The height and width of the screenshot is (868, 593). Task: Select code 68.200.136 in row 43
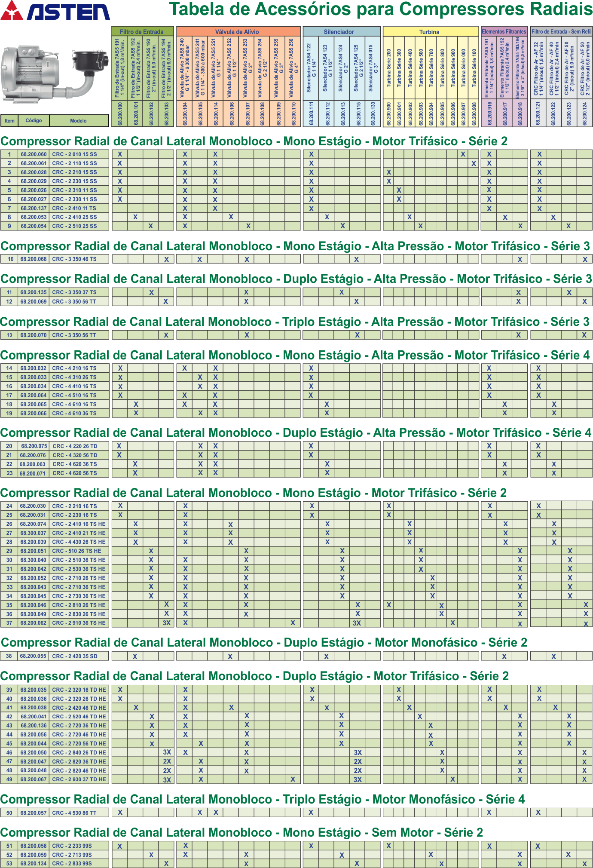point(34,725)
